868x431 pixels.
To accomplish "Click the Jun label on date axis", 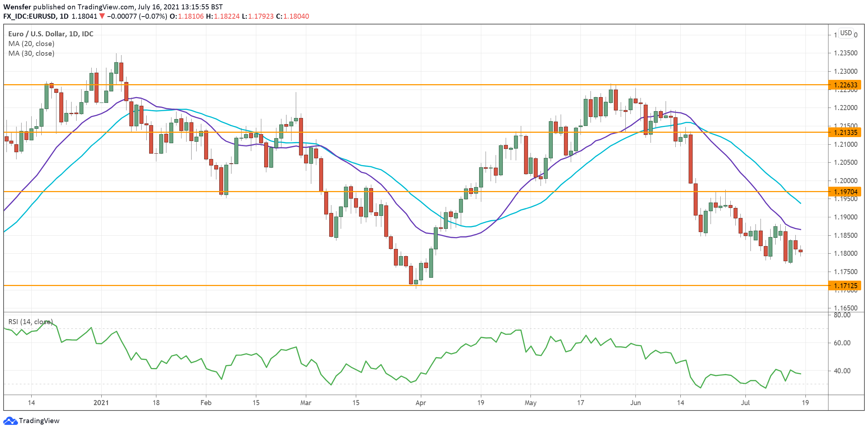I will [x=635, y=403].
